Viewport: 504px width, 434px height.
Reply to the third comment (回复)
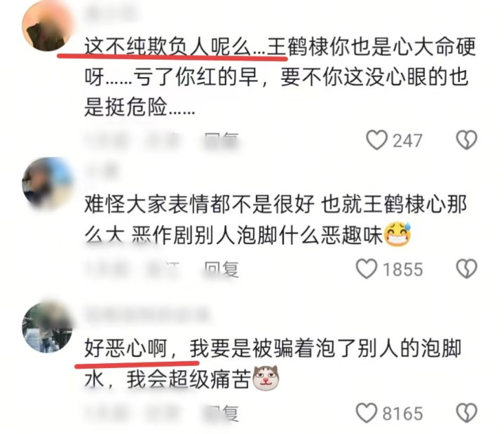(222, 414)
